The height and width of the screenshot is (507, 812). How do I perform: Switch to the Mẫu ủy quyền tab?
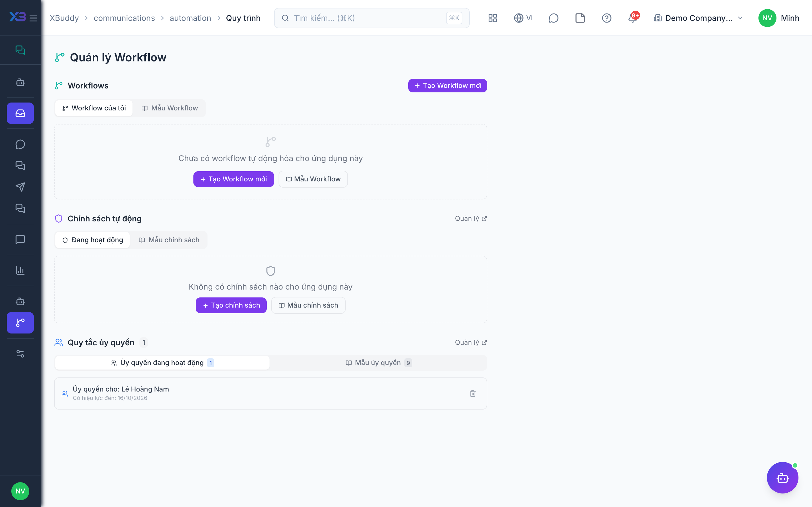point(378,363)
